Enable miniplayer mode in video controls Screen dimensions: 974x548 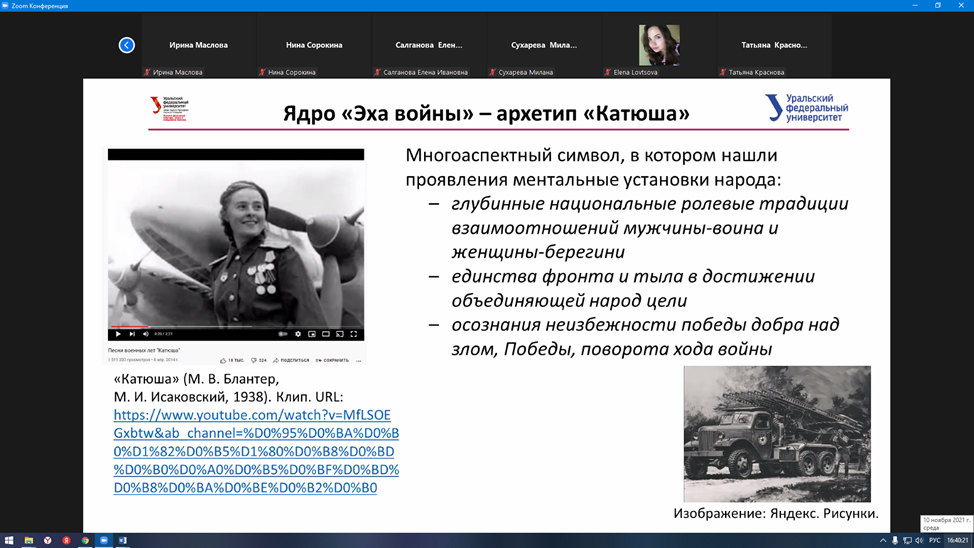(x=312, y=334)
